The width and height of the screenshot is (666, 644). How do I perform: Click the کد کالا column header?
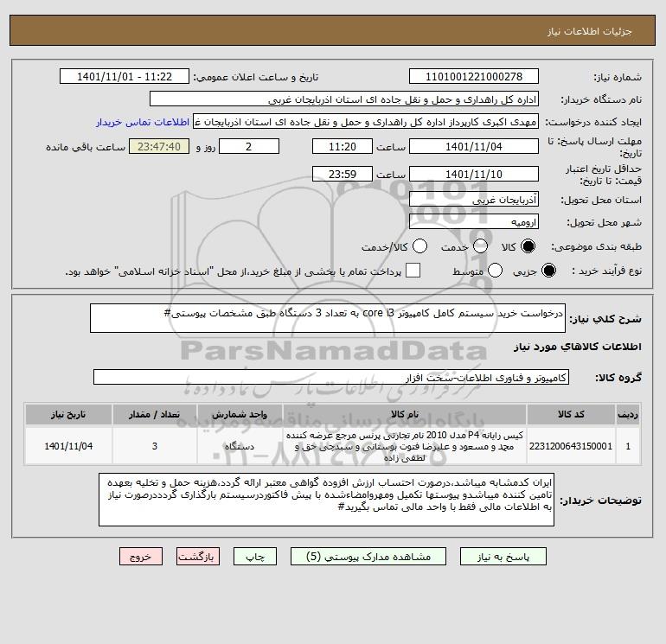click(571, 414)
